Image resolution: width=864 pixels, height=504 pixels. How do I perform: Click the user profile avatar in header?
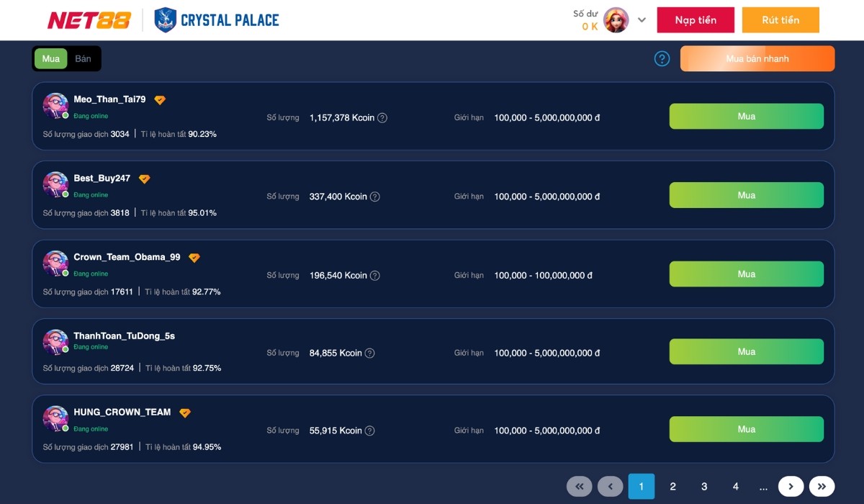click(616, 20)
